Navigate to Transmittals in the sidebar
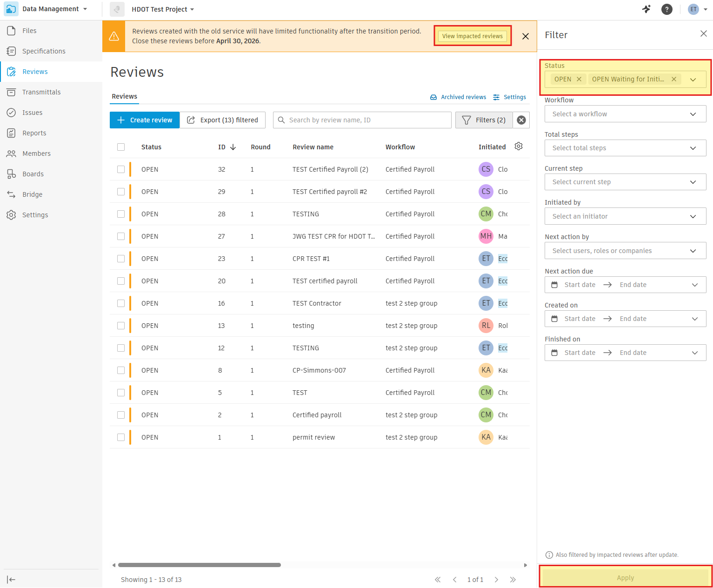This screenshot has height=588, width=713. 41,92
